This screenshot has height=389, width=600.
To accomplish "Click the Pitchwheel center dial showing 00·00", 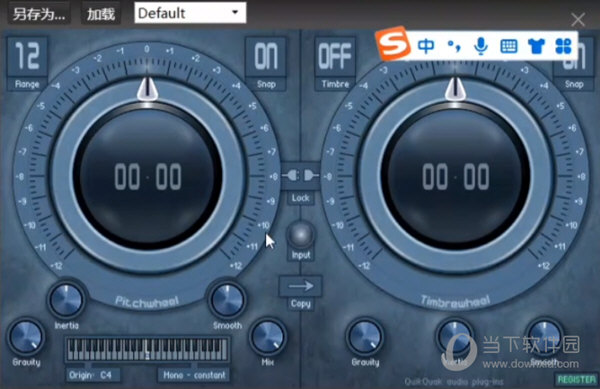I will pos(147,177).
